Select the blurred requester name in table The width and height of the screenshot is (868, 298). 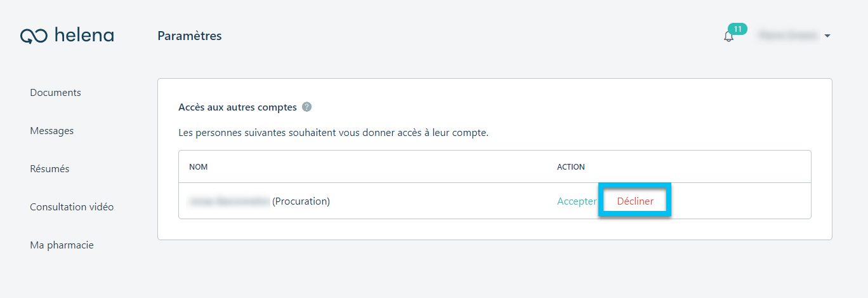(230, 201)
